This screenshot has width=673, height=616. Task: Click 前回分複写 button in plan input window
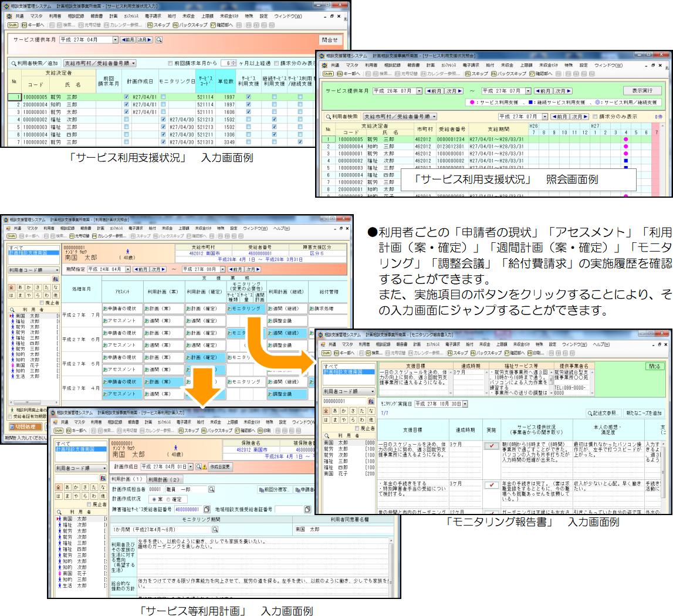pos(275,489)
